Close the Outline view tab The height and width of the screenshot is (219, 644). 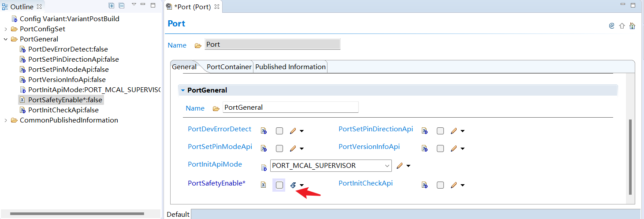(x=39, y=7)
